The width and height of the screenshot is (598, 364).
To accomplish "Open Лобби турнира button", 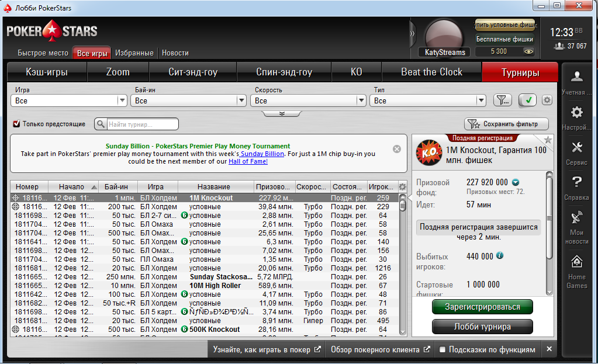I will pyautogui.click(x=482, y=327).
